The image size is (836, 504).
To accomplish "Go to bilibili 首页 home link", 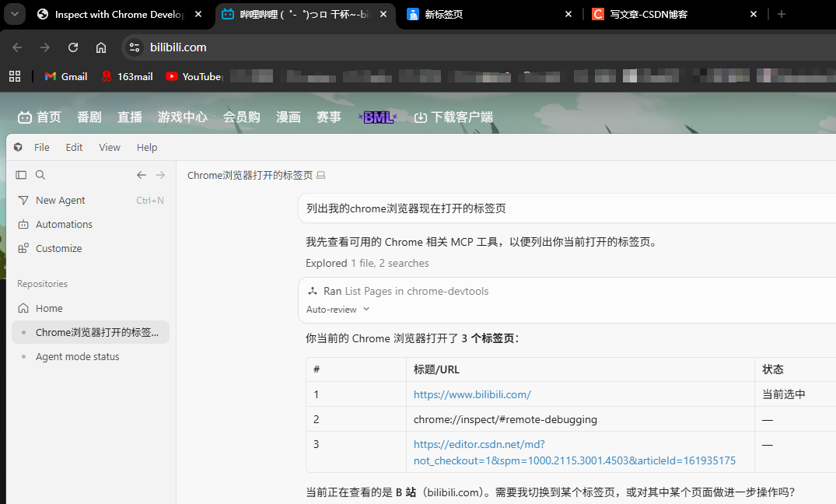I will [40, 117].
